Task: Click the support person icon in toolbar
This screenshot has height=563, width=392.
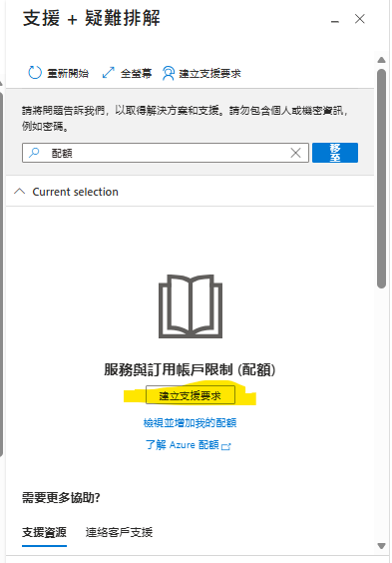Action: tap(169, 73)
